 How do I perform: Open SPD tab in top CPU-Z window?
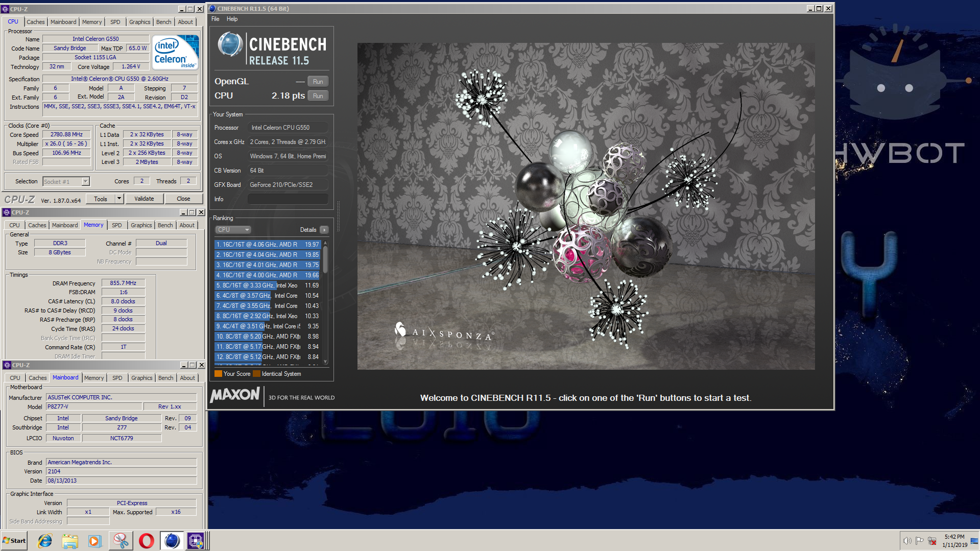[115, 22]
